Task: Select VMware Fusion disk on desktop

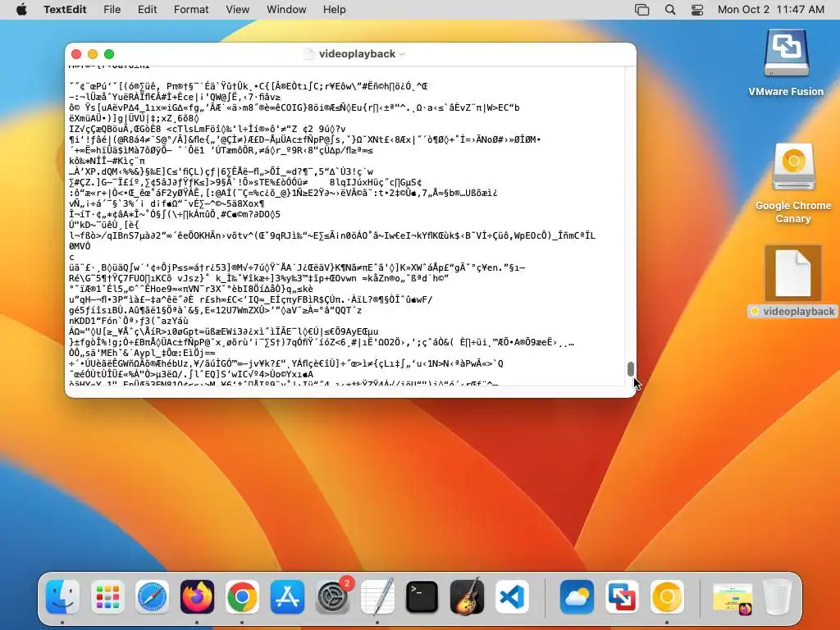Action: (x=786, y=62)
